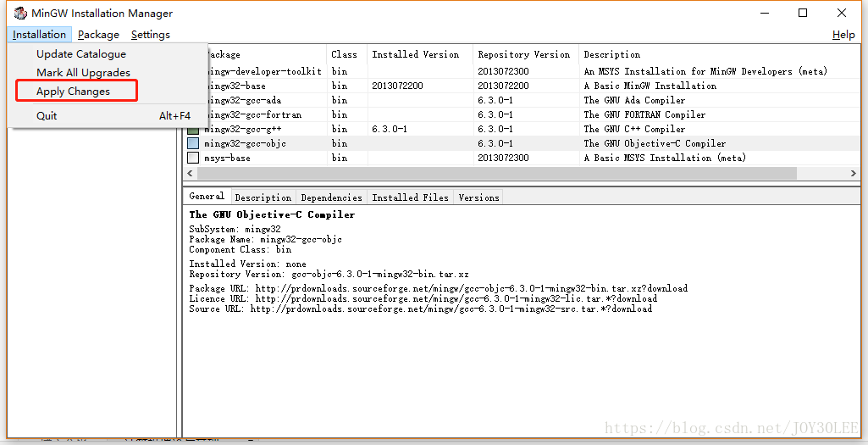Click the MinGW application icon in title bar
Viewport: 868px width, 445px height.
click(x=20, y=13)
